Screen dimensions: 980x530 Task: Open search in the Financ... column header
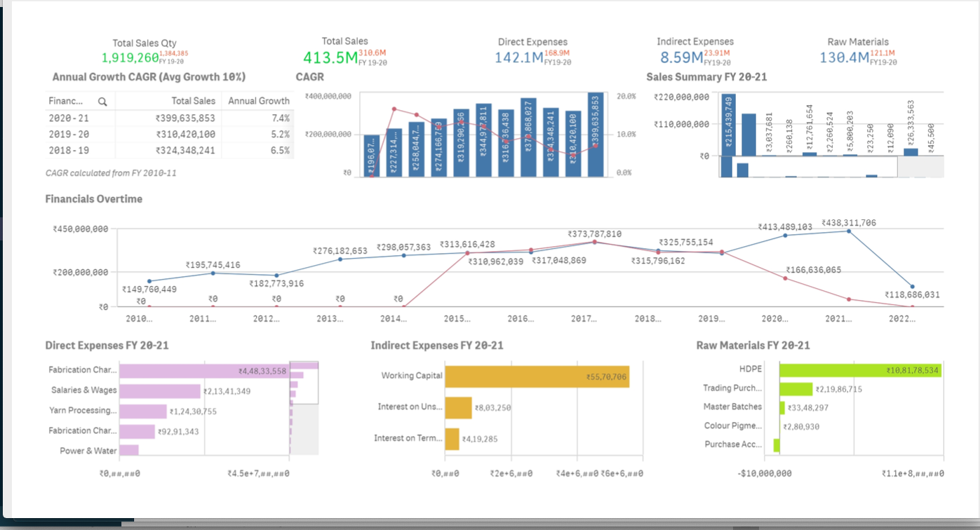(x=102, y=101)
